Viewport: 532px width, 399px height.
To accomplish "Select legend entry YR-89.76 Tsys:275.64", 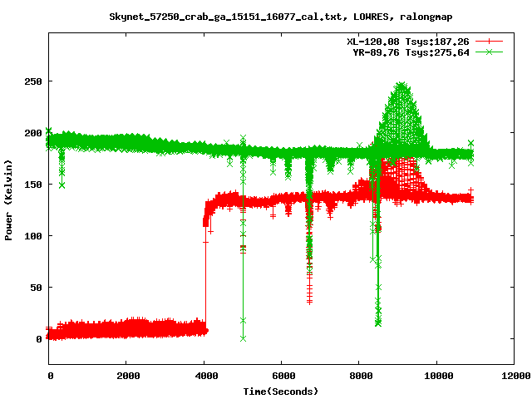I will pyautogui.click(x=411, y=52).
